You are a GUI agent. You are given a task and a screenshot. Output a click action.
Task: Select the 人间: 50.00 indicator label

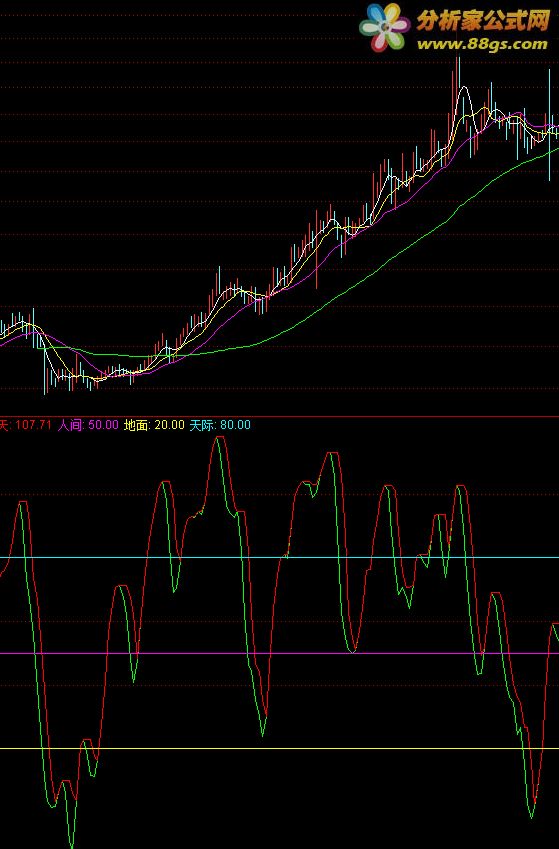click(x=88, y=425)
